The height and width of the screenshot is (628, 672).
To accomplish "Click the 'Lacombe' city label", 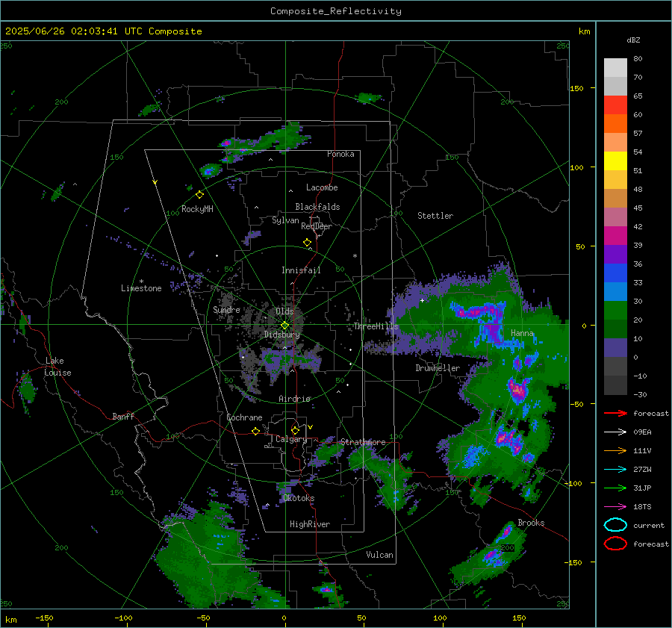I will click(x=322, y=187).
